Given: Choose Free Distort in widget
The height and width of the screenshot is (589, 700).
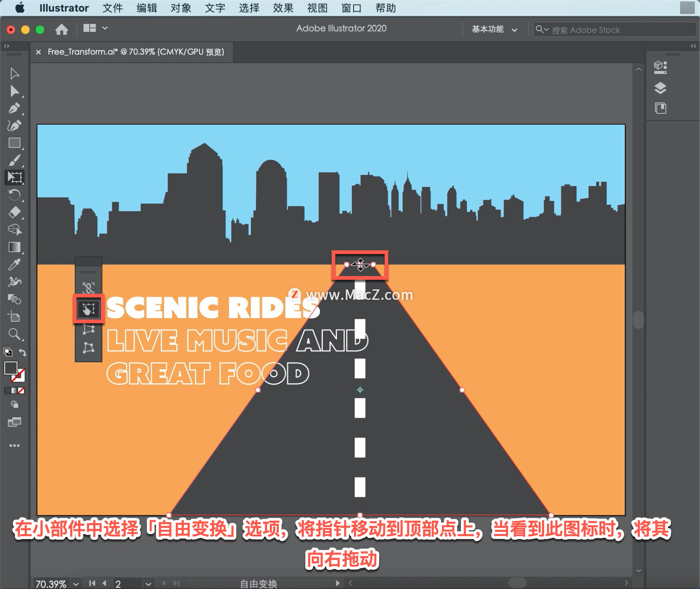Looking at the screenshot, I should point(88,348).
